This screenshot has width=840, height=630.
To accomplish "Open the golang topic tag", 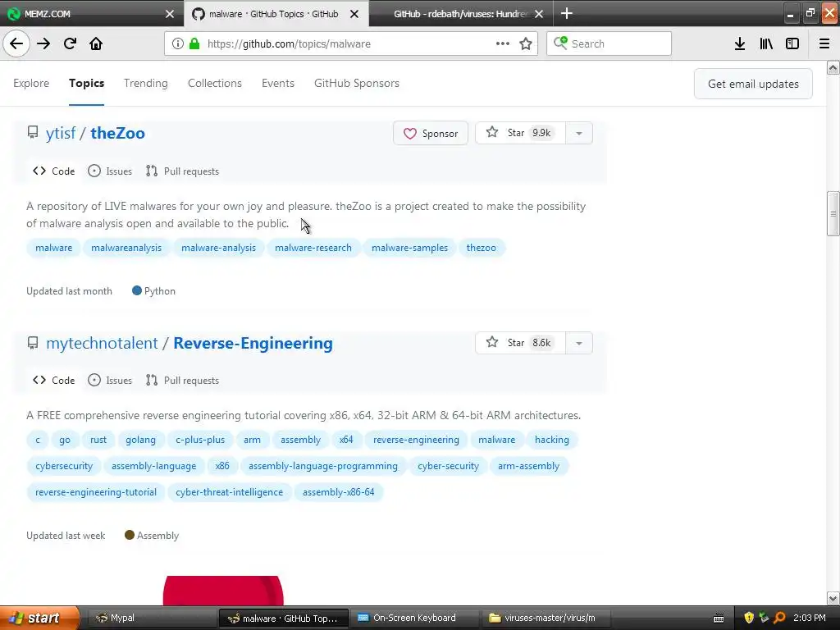I will click(140, 440).
